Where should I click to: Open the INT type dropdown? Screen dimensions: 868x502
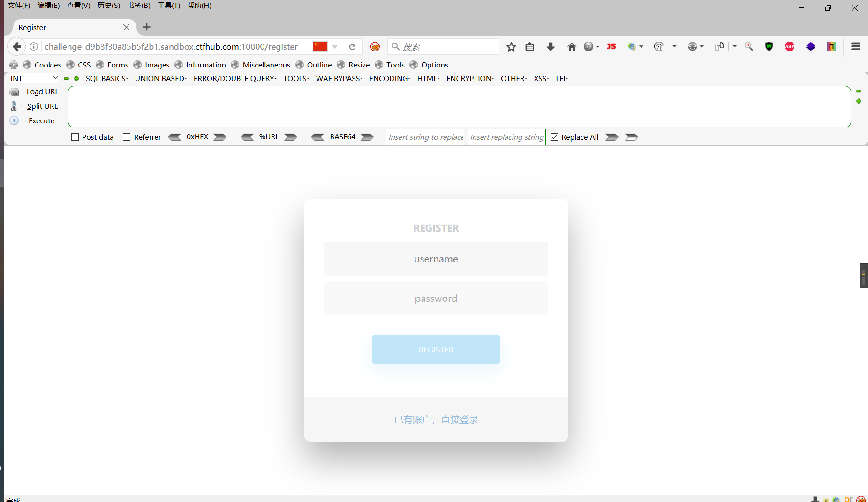33,78
